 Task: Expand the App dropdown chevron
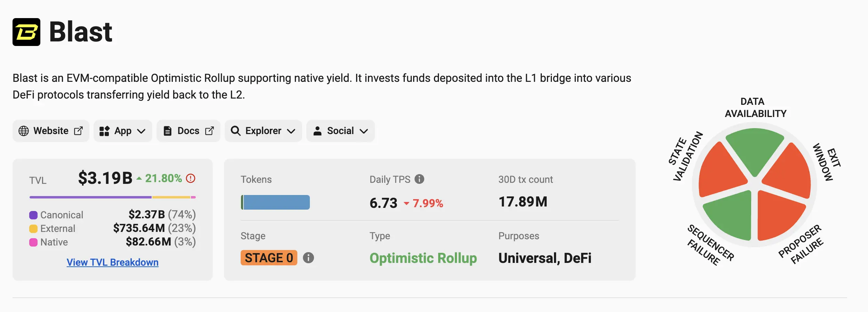[141, 131]
